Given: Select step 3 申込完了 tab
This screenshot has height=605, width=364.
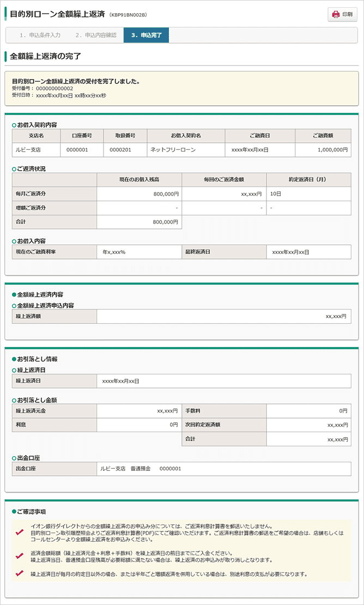Looking at the screenshot, I should click(146, 35).
